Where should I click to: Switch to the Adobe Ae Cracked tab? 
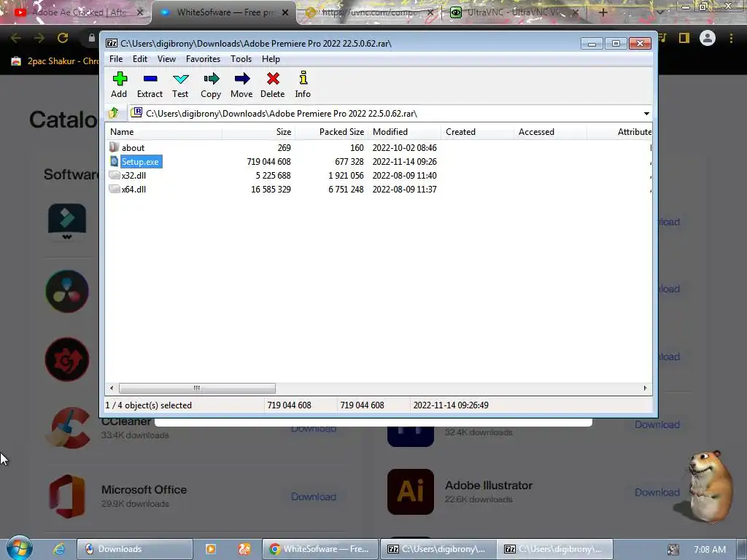click(x=79, y=12)
